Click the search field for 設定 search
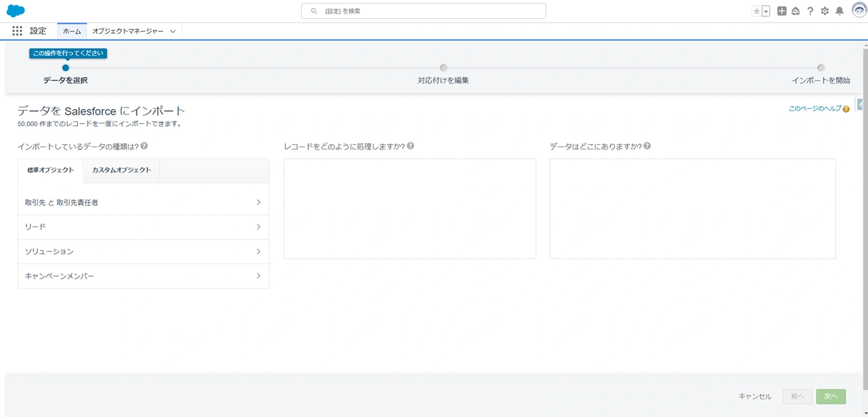868x417 pixels. tap(424, 11)
